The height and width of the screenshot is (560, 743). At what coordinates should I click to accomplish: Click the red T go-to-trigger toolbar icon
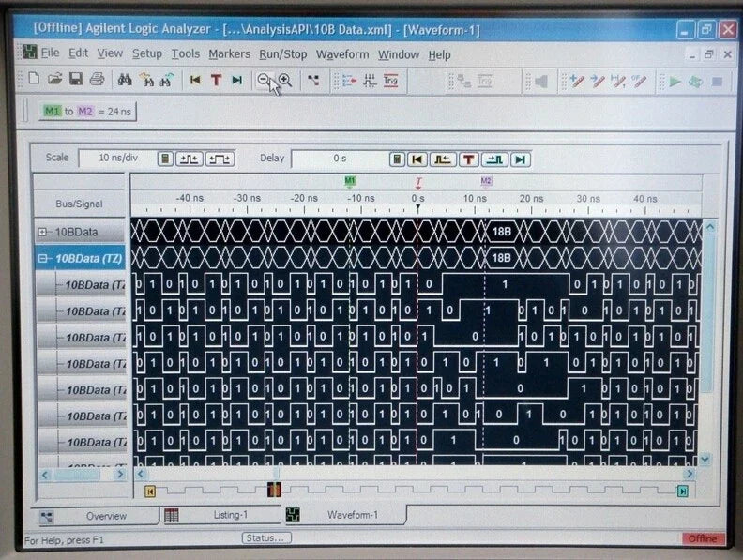pyautogui.click(x=216, y=80)
